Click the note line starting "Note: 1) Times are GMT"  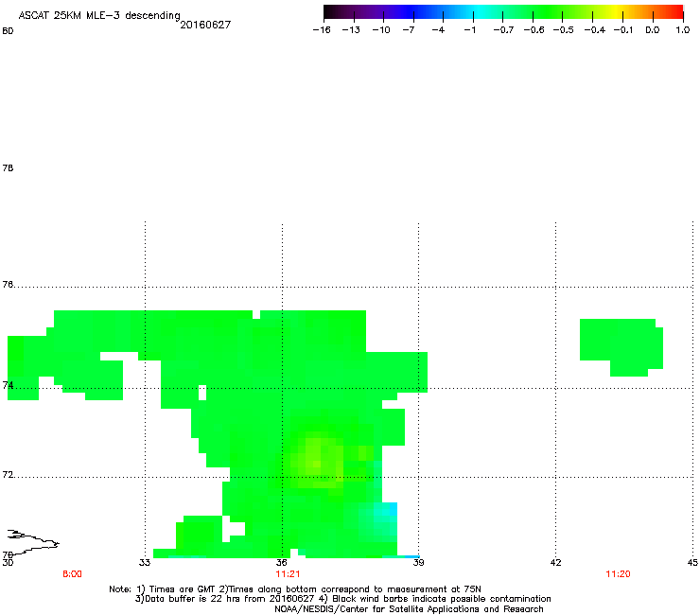[295, 589]
